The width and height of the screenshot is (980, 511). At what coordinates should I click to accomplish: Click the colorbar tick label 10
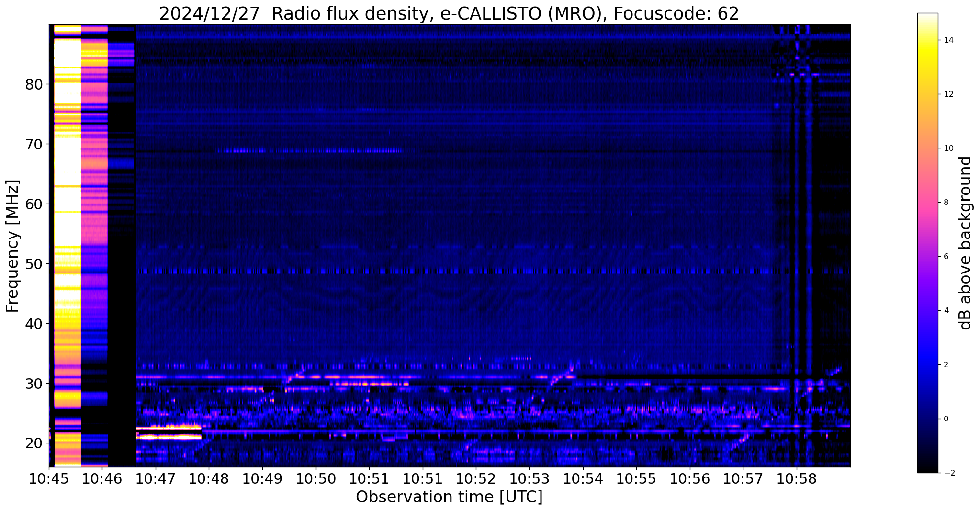[x=948, y=148]
